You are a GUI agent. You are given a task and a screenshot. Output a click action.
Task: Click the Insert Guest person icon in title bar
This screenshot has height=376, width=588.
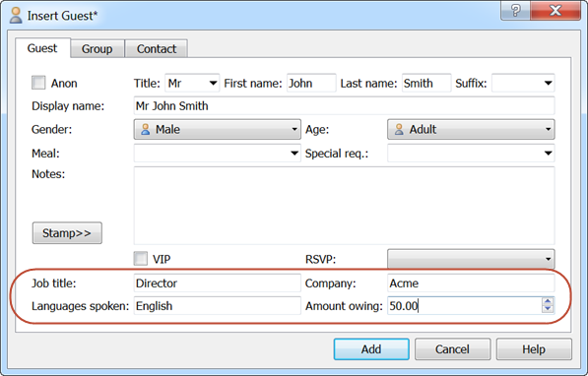click(x=16, y=15)
